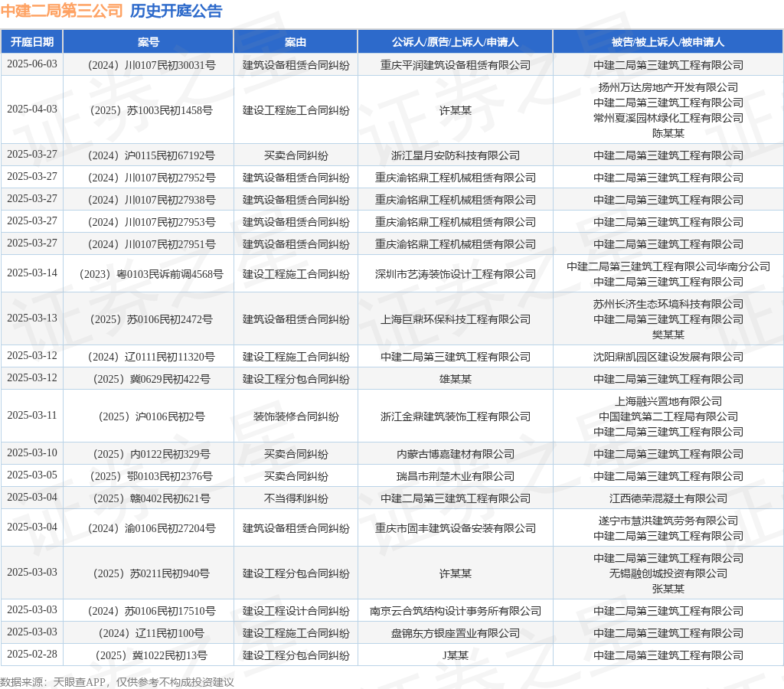Click the 历史开庭公告 heading
Image resolution: width=784 pixels, height=689 pixels.
point(176,11)
